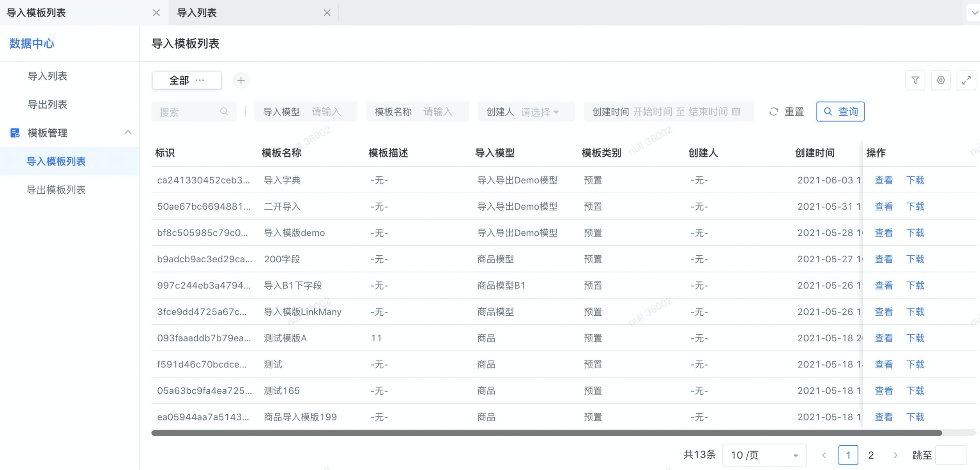Focus the 导入模型 filter input
The height and width of the screenshot is (470, 980).
point(306,112)
